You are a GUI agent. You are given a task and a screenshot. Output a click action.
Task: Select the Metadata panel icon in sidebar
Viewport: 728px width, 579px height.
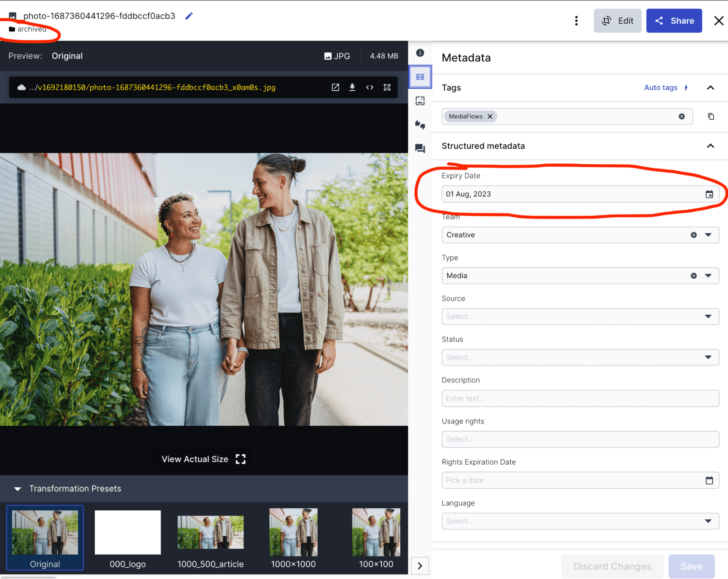click(x=420, y=77)
